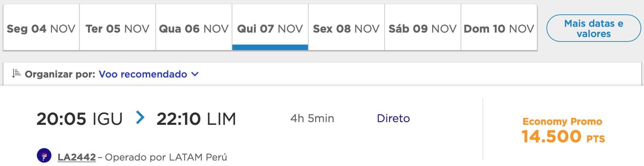The height and width of the screenshot is (166, 644).
Task: Click the Operado por LATAM Perú text
Action: click(166, 157)
